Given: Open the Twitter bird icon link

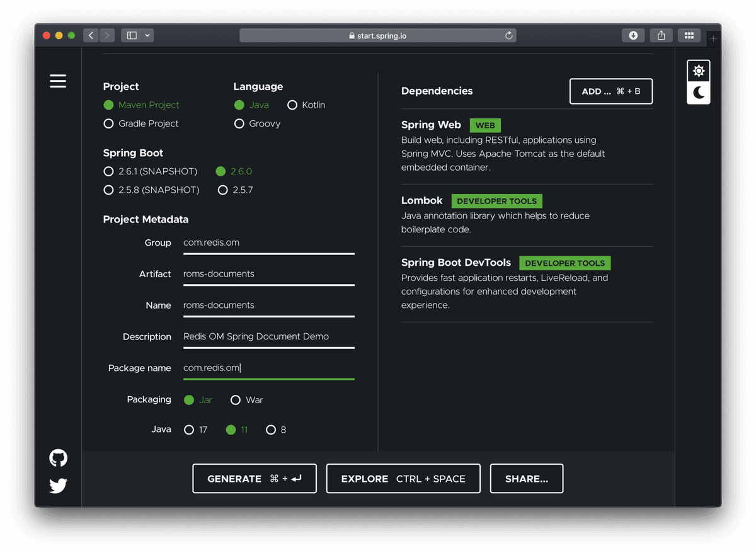Looking at the screenshot, I should (x=58, y=486).
